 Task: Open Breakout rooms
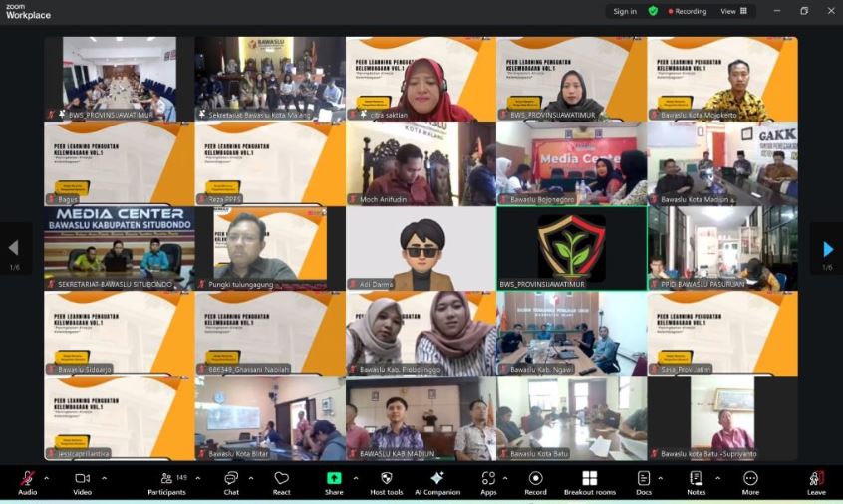tap(590, 483)
